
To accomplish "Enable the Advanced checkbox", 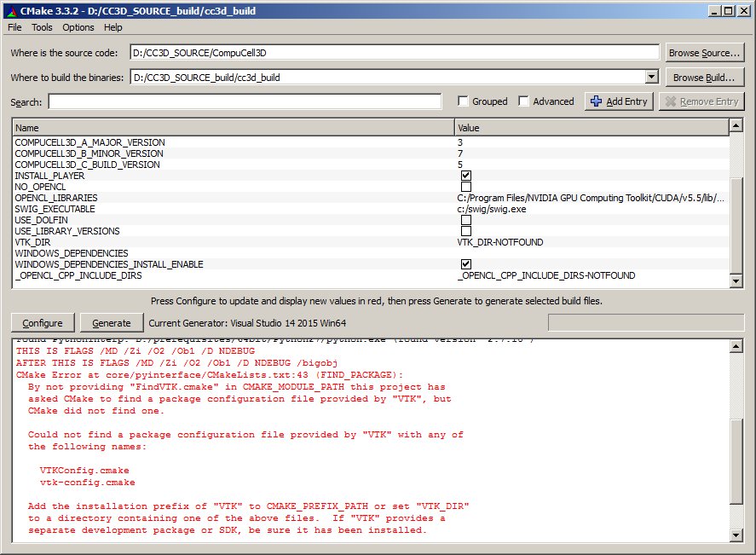I will point(524,101).
